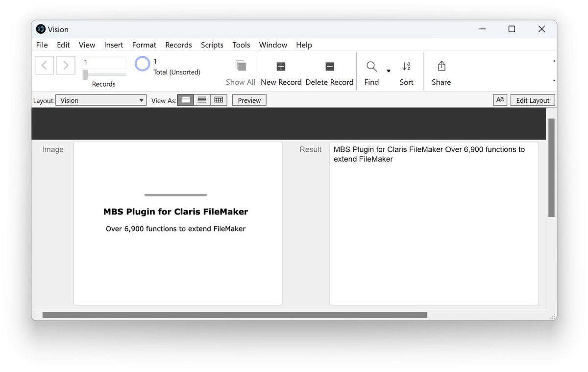The image size is (588, 372).
Task: Click the found set pie circle icon
Action: pos(142,64)
